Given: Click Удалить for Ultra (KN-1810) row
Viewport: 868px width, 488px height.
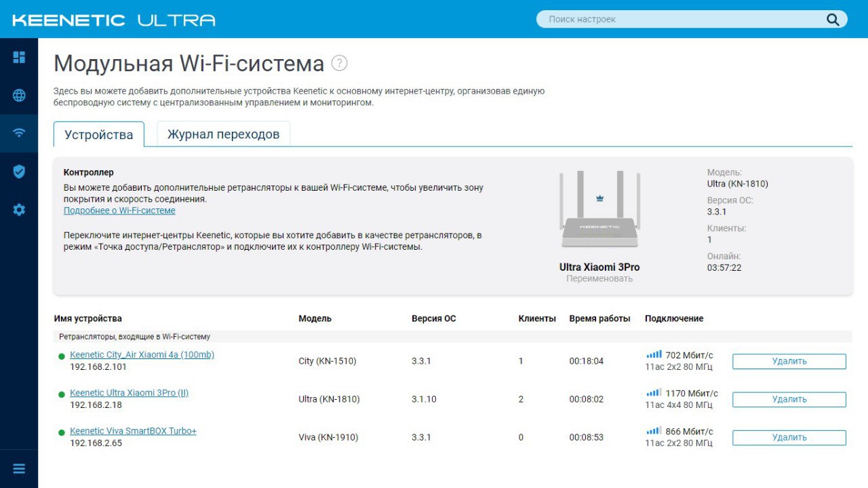Looking at the screenshot, I should pos(789,399).
